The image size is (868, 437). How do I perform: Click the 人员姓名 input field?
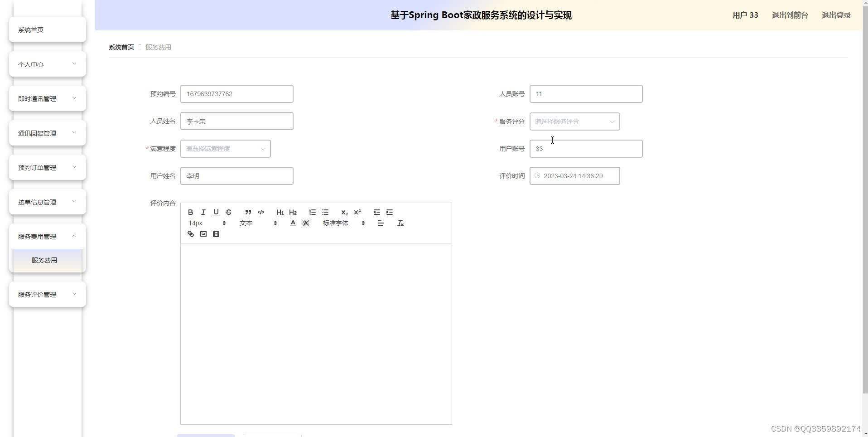pos(236,121)
